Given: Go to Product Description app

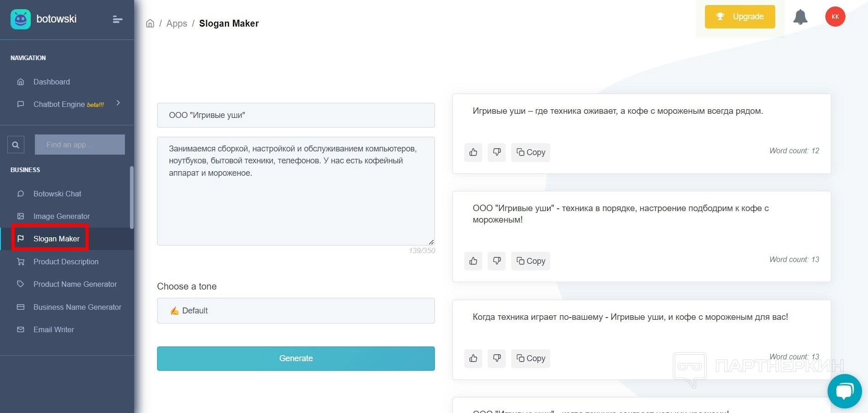Looking at the screenshot, I should point(66,262).
